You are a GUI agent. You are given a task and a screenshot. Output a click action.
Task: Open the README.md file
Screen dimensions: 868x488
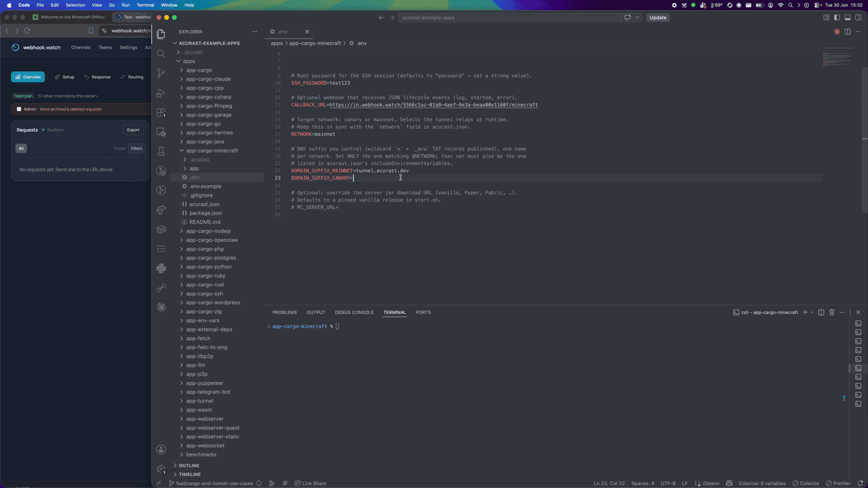(x=205, y=222)
